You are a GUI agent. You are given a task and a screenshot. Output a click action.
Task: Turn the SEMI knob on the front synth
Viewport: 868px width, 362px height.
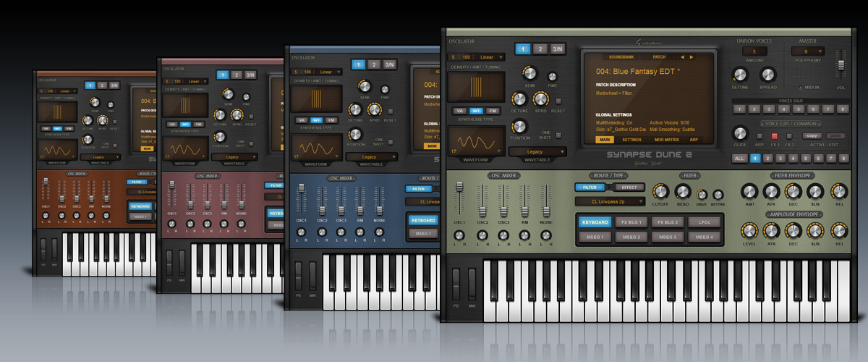click(x=529, y=73)
